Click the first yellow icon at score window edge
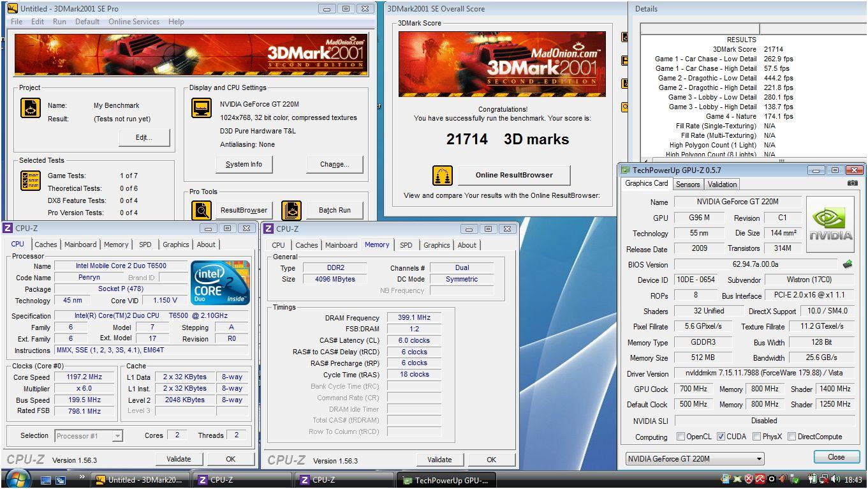Viewport: 868px width, 489px height. pyautogui.click(x=625, y=38)
